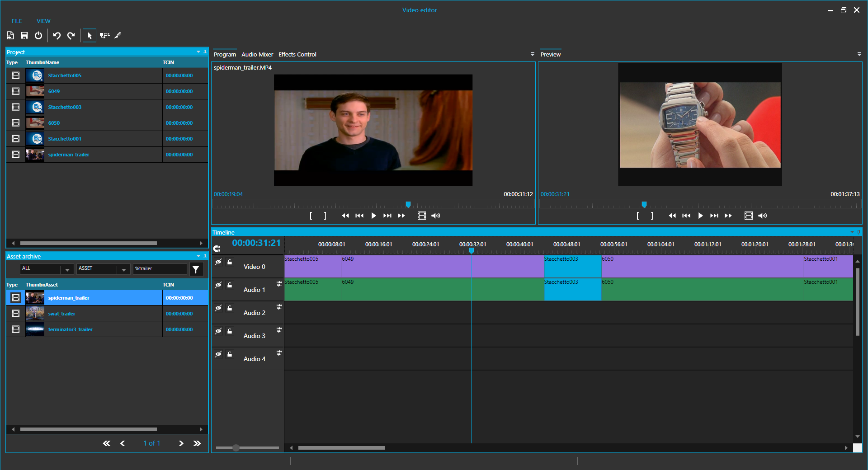868x470 pixels.
Task: Select swat_trailer in the Asset archive
Action: [x=107, y=314]
